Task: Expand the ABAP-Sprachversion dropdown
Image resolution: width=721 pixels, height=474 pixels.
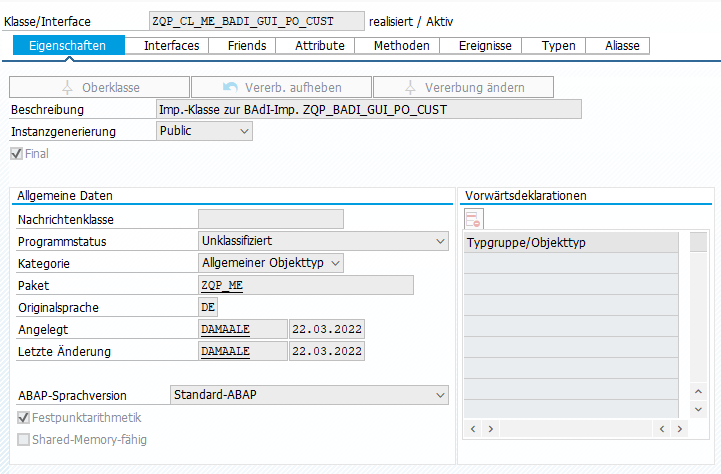Action: tap(308, 395)
